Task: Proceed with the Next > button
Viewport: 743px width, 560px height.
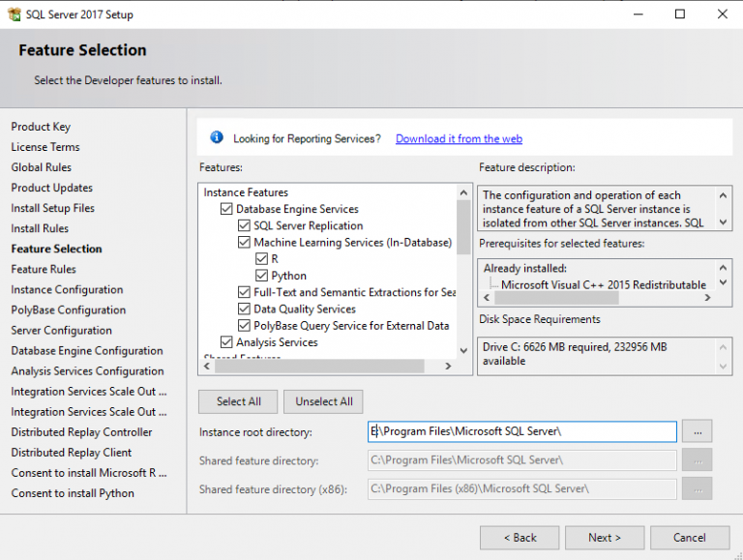Action: click(x=605, y=538)
